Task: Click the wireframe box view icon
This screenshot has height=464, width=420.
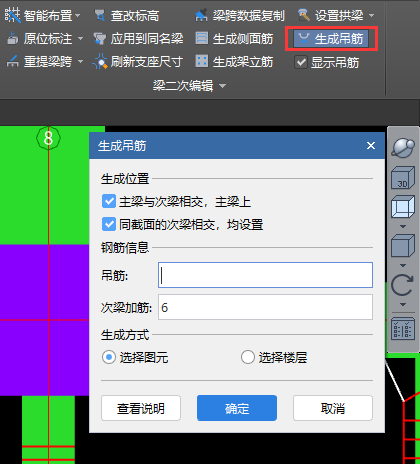Action: 403,207
